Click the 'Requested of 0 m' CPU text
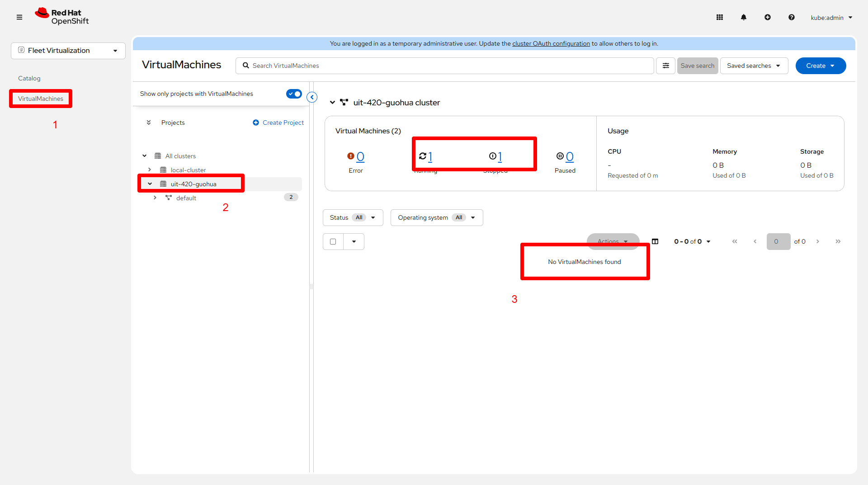This screenshot has width=868, height=485. (633, 175)
